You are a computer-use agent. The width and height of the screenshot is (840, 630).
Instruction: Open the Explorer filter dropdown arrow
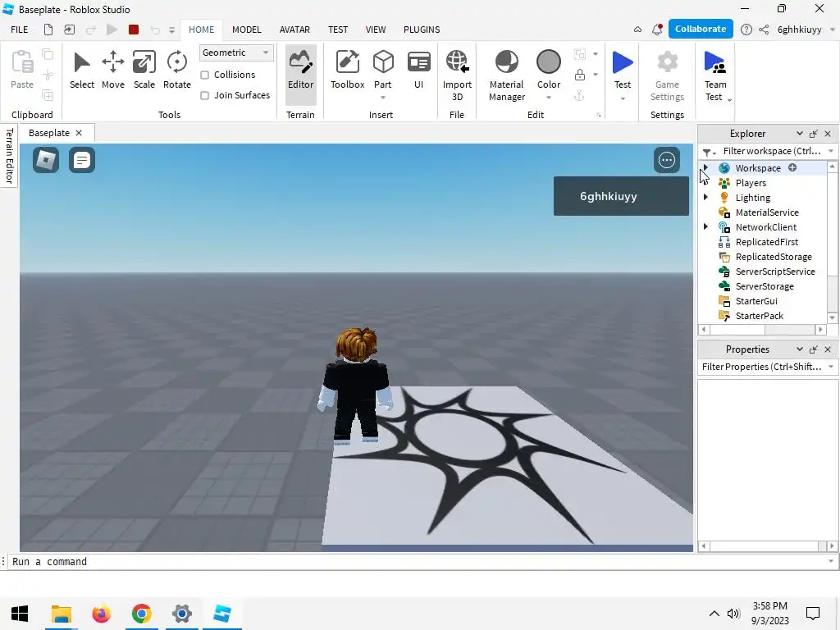(831, 151)
